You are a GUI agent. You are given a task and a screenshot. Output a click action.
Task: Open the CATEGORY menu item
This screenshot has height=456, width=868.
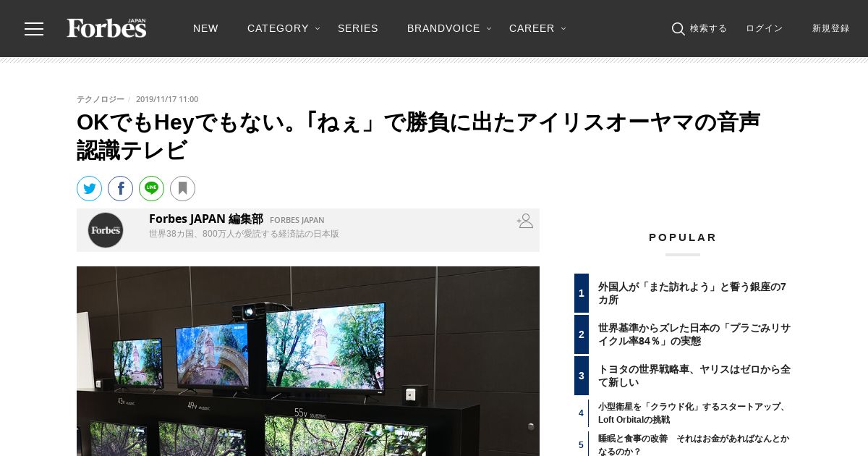pos(278,28)
